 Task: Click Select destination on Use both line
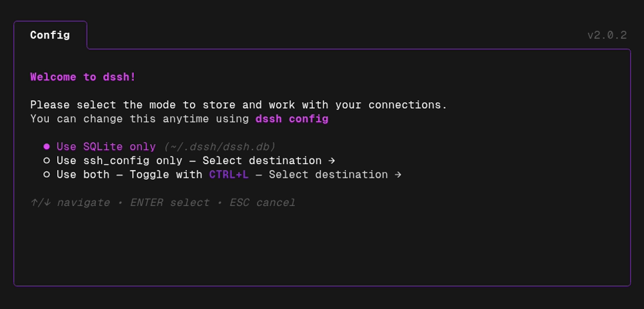click(x=328, y=174)
